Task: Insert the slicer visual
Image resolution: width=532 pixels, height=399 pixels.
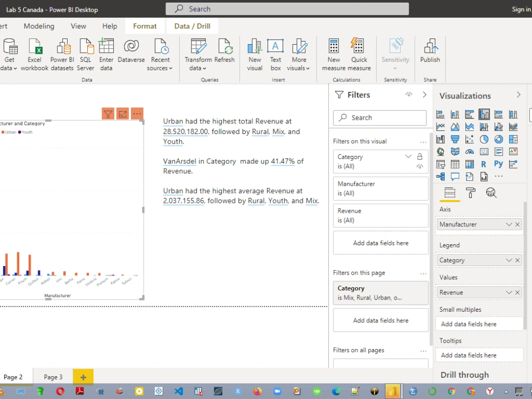Action: pyautogui.click(x=440, y=164)
